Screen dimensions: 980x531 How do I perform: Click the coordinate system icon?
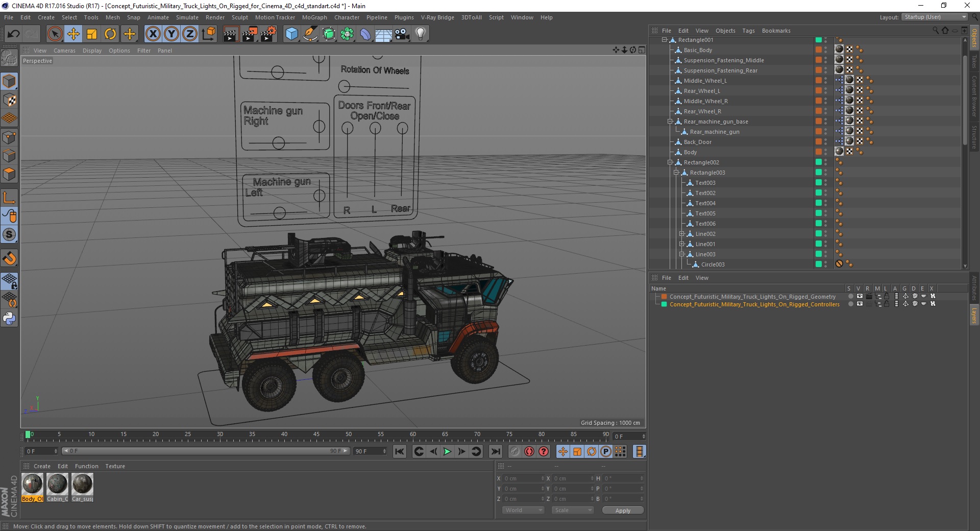click(208, 34)
